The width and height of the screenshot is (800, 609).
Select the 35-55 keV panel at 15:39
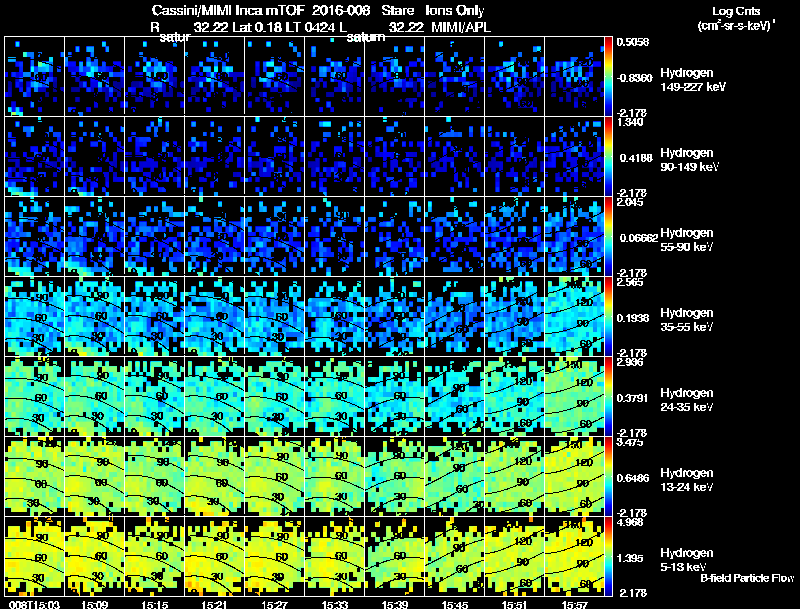pyautogui.click(x=394, y=317)
